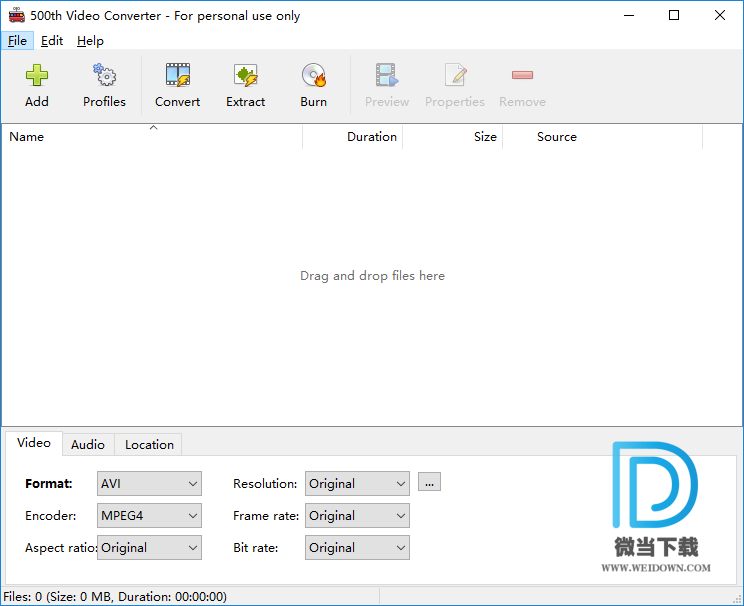Launch the Burn disc icon
Screen dimensions: 744x606
pos(314,75)
